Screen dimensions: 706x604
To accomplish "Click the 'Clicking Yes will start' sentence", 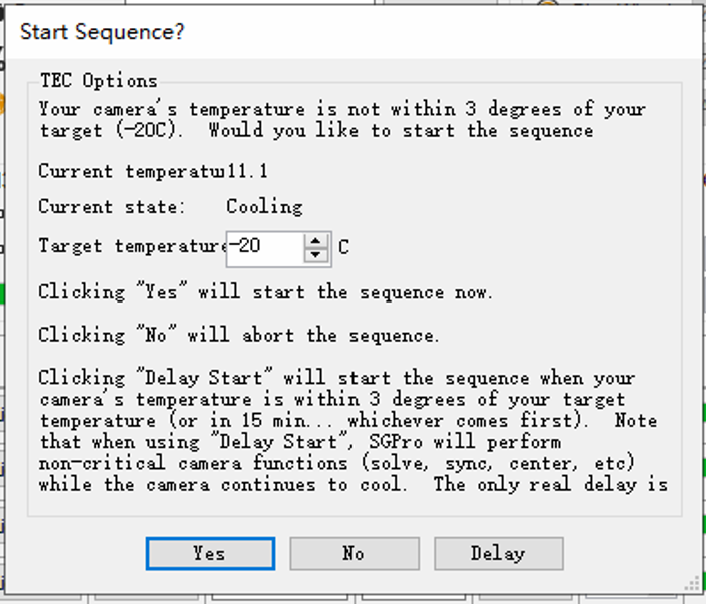I will pos(266,291).
